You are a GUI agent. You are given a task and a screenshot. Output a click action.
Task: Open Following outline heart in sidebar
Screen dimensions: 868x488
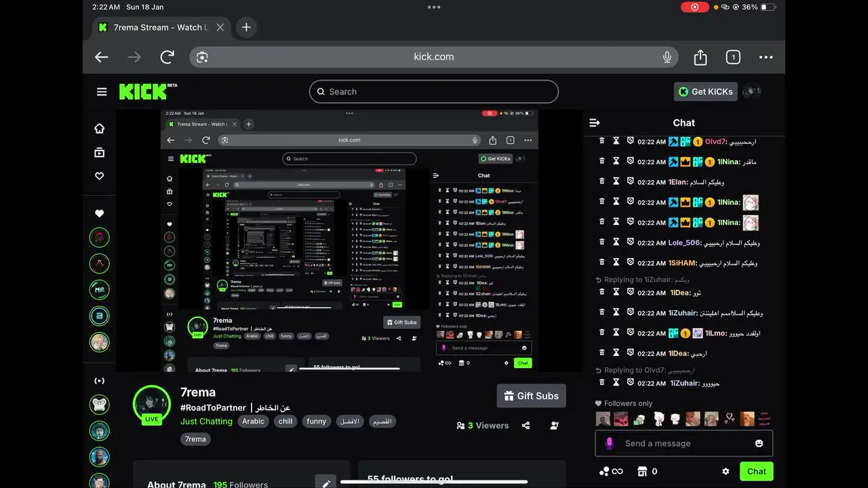(100, 176)
